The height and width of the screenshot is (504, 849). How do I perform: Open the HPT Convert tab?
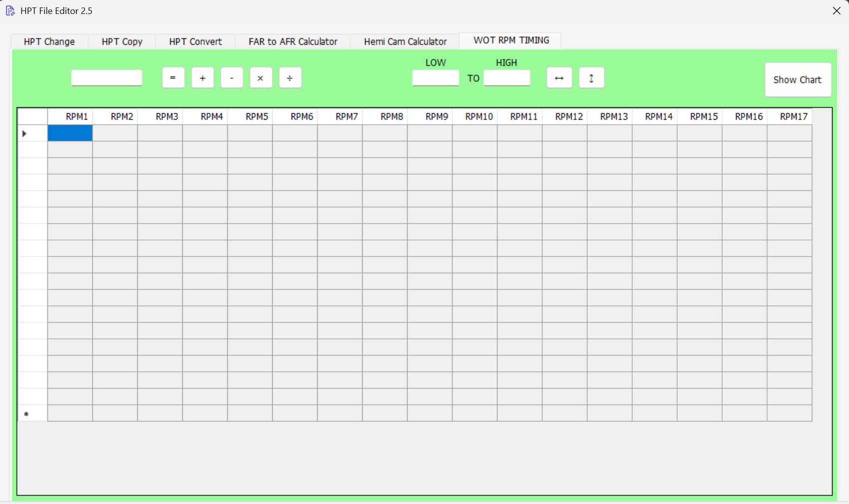pyautogui.click(x=195, y=41)
